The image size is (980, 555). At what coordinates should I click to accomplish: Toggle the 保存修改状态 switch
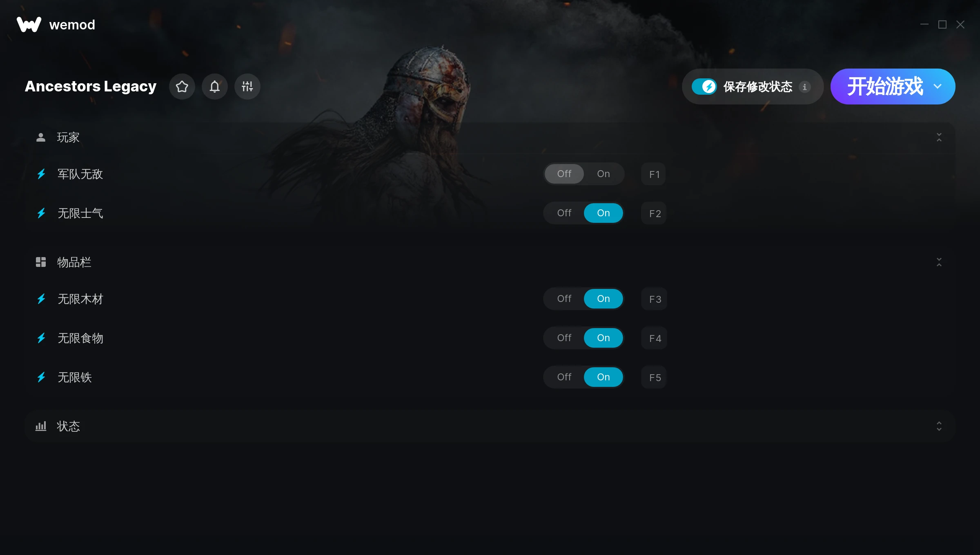click(x=704, y=87)
